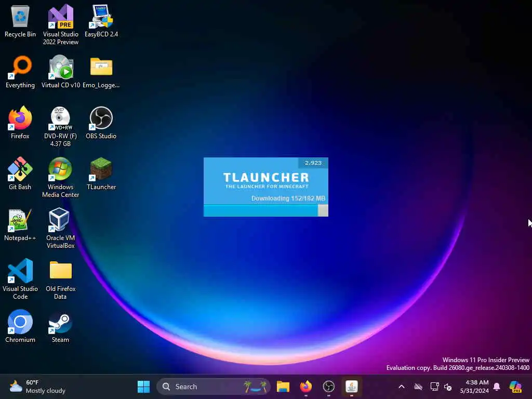Screen dimensions: 532x399
Task: Click the TLauncher download progress bar
Action: click(265, 210)
